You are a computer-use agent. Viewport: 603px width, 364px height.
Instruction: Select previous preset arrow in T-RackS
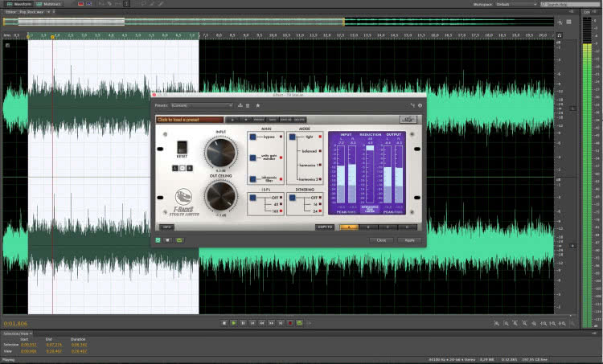232,120
